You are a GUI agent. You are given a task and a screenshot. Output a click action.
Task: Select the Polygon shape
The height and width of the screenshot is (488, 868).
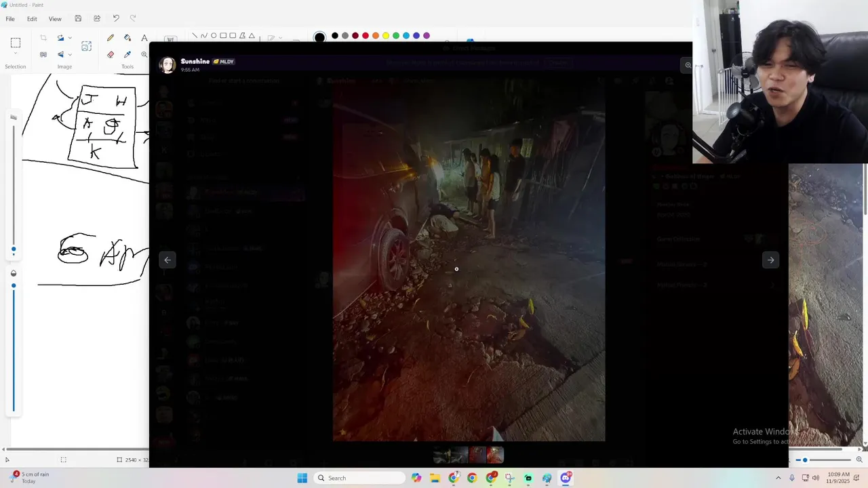[242, 36]
